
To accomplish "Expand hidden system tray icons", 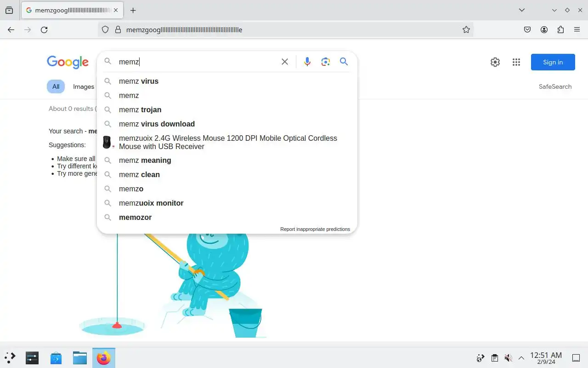I will (521, 358).
